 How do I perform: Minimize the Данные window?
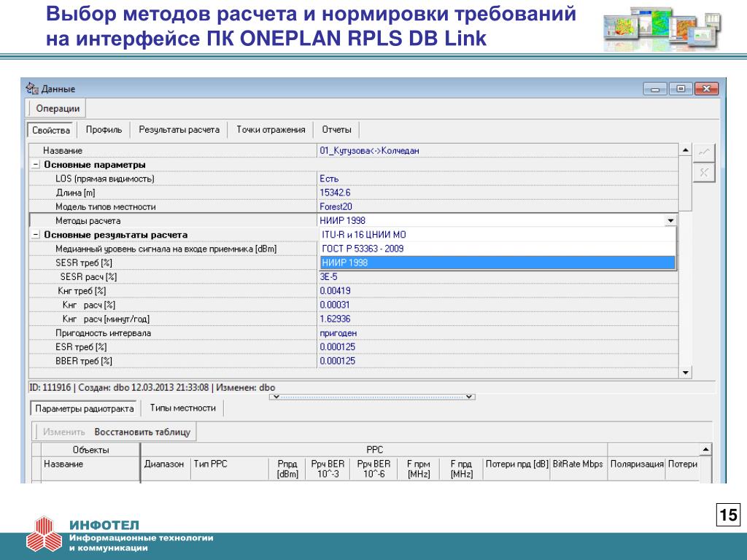pyautogui.click(x=655, y=89)
